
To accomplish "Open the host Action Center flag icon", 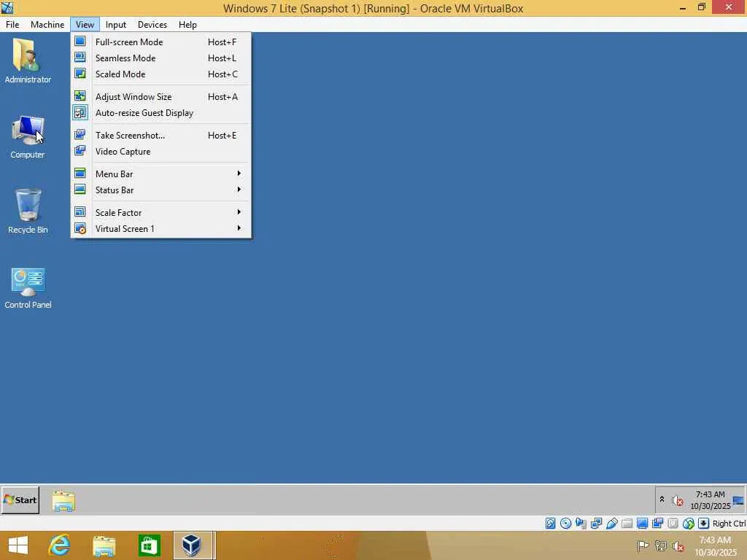I will point(643,545).
